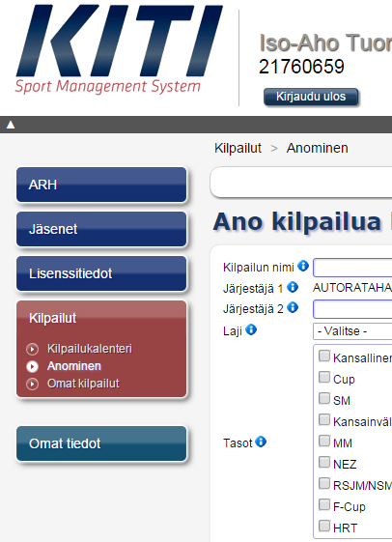
Task: Open info icon next to Laji
Action: click(x=251, y=329)
